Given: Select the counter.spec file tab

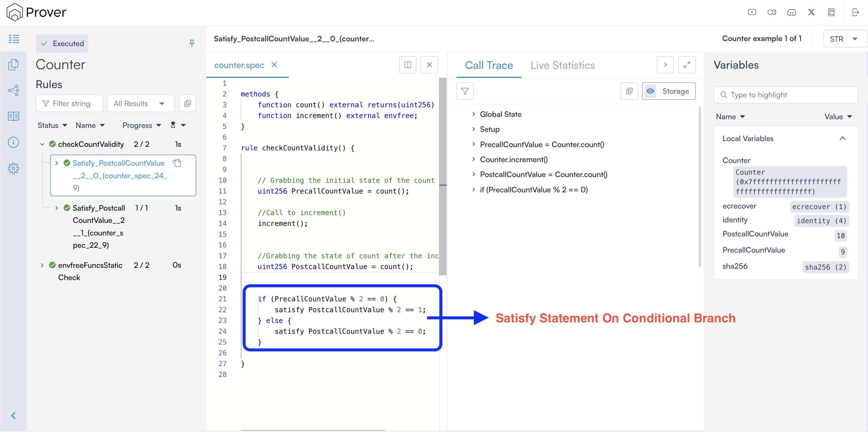Looking at the screenshot, I should coord(239,65).
